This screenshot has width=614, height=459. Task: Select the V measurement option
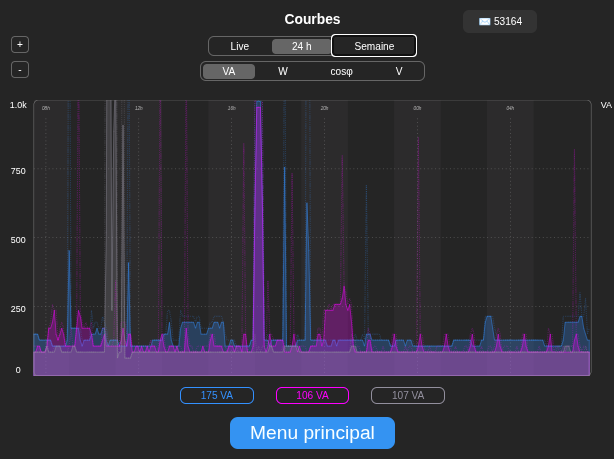coord(399,71)
